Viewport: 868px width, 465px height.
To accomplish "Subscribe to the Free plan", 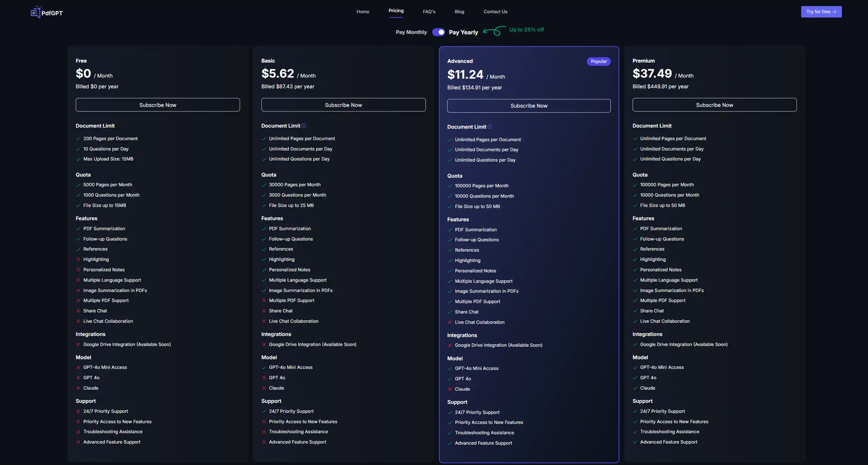I will pos(158,105).
